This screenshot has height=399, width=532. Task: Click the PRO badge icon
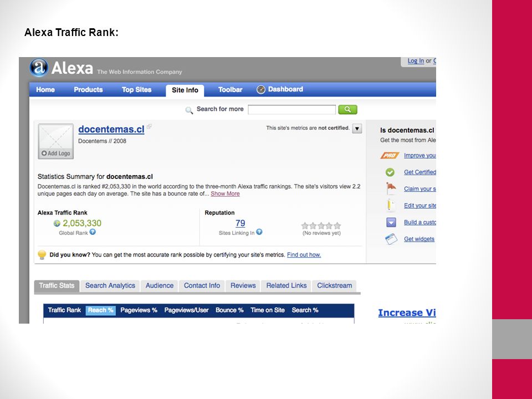(x=390, y=155)
